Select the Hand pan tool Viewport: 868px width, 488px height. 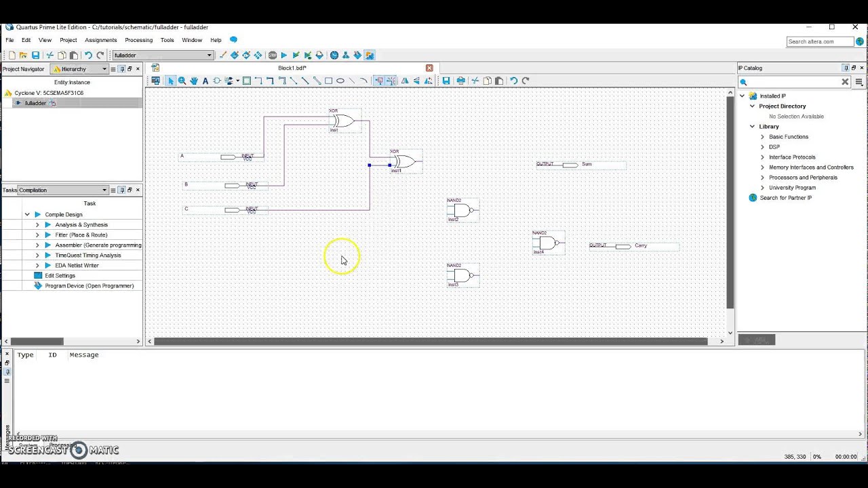(194, 81)
